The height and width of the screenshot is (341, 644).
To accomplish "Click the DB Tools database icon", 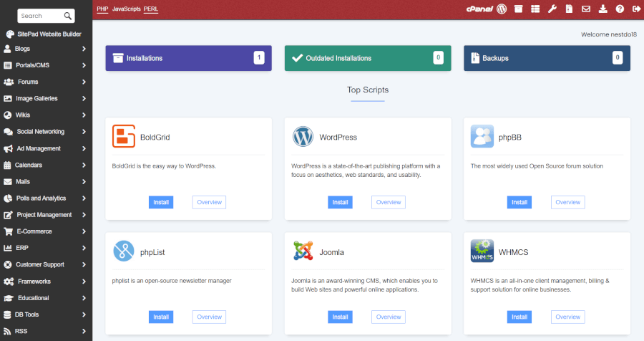I will 7,314.
